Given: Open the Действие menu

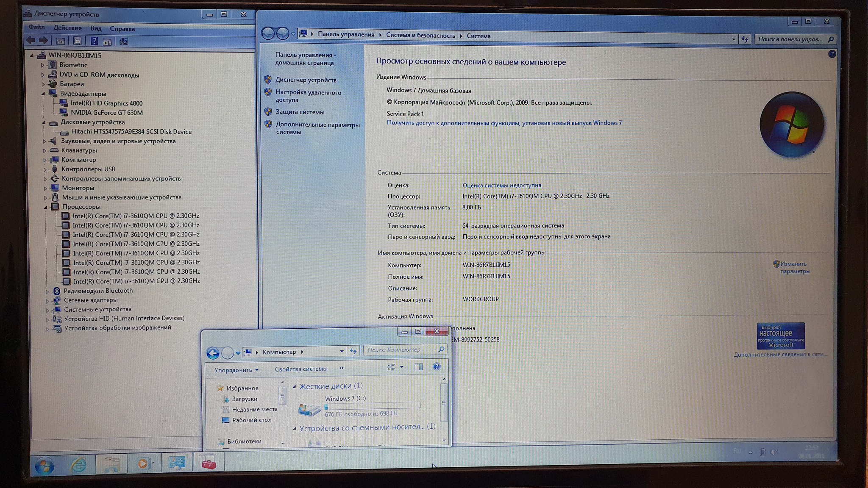Looking at the screenshot, I should [x=67, y=28].
